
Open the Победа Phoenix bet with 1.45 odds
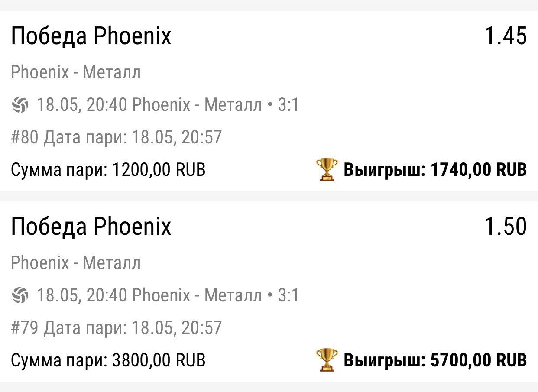91,36
